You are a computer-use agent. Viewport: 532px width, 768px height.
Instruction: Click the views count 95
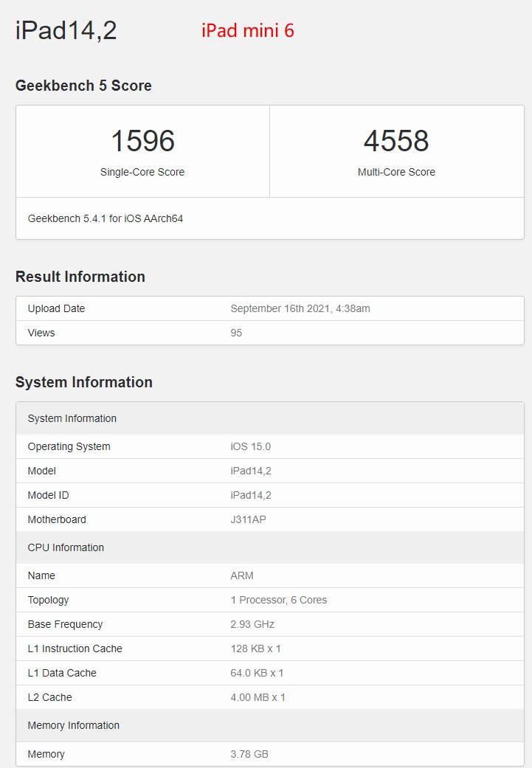click(236, 333)
